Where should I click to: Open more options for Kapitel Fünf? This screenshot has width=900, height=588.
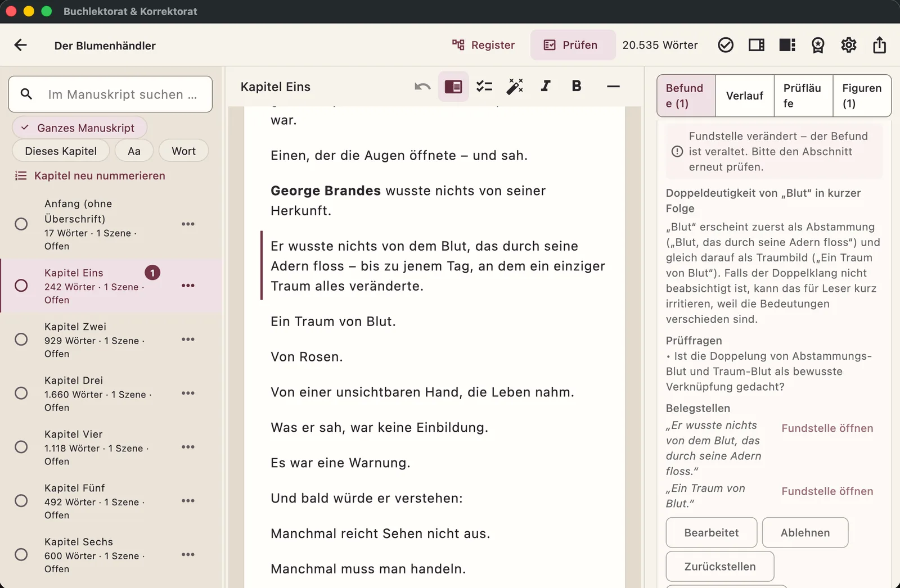(188, 501)
